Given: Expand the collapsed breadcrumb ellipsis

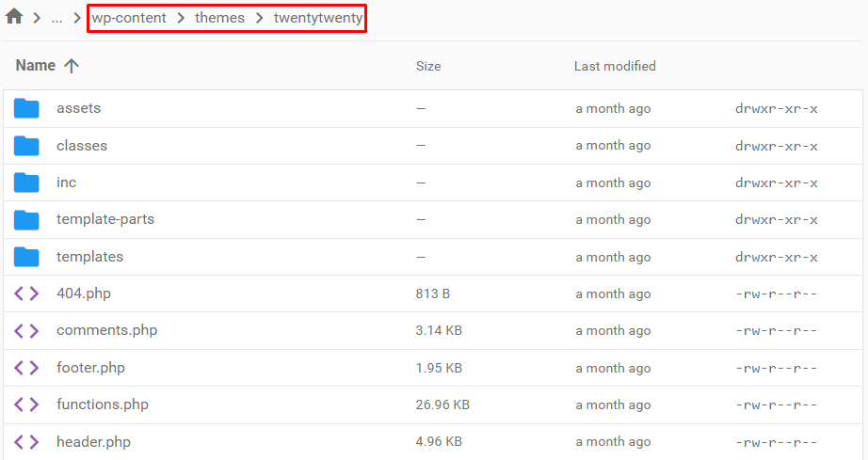Looking at the screenshot, I should coord(56,19).
